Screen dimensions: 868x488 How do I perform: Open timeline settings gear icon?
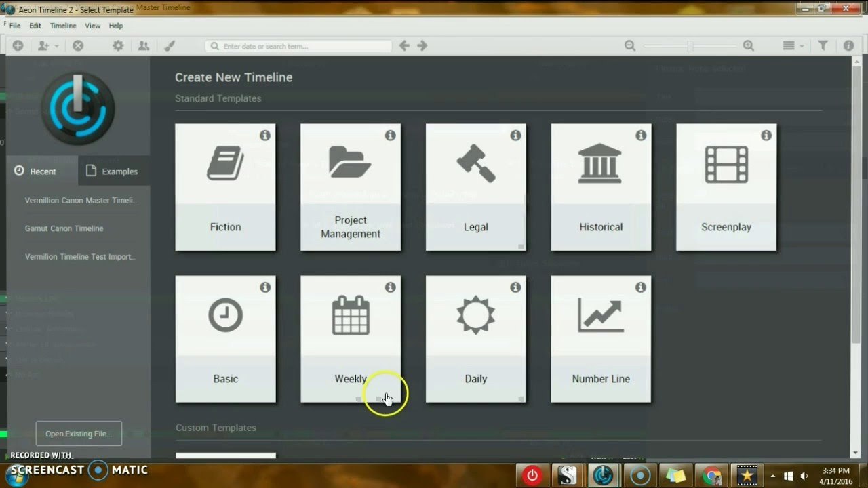point(118,45)
